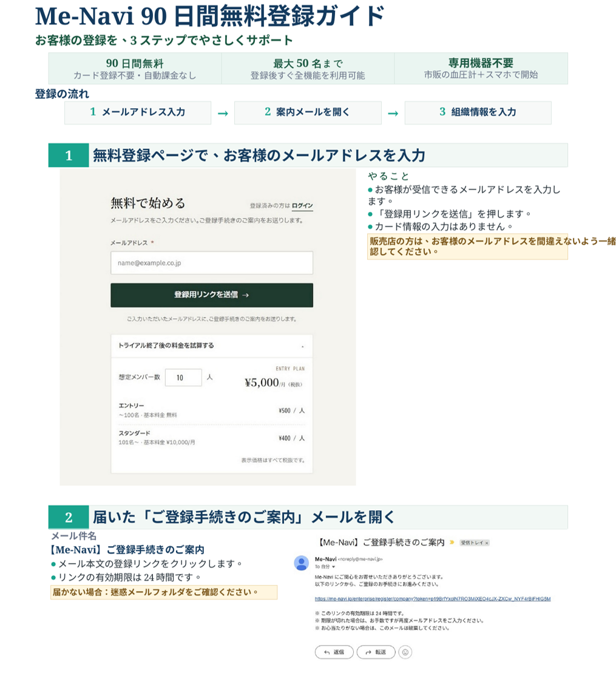Click the カード情報の入力はありません bullet

[x=440, y=227]
